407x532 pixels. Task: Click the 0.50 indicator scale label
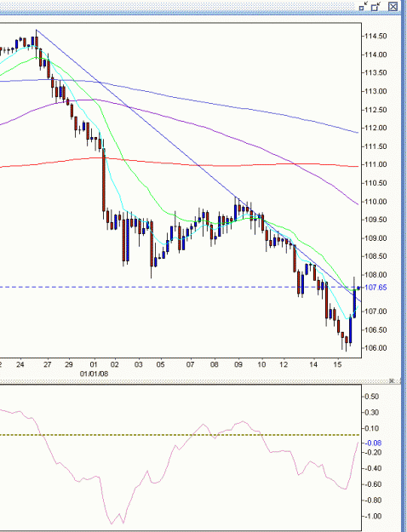click(373, 397)
